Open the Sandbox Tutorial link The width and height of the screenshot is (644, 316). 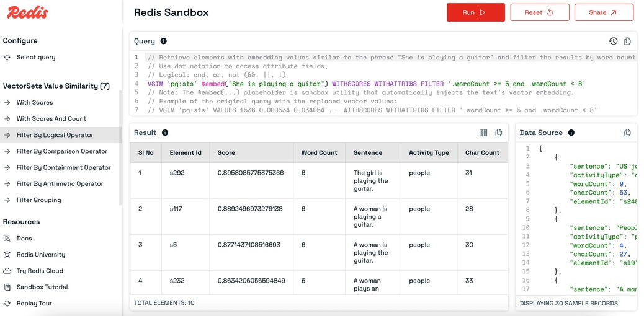(42, 287)
